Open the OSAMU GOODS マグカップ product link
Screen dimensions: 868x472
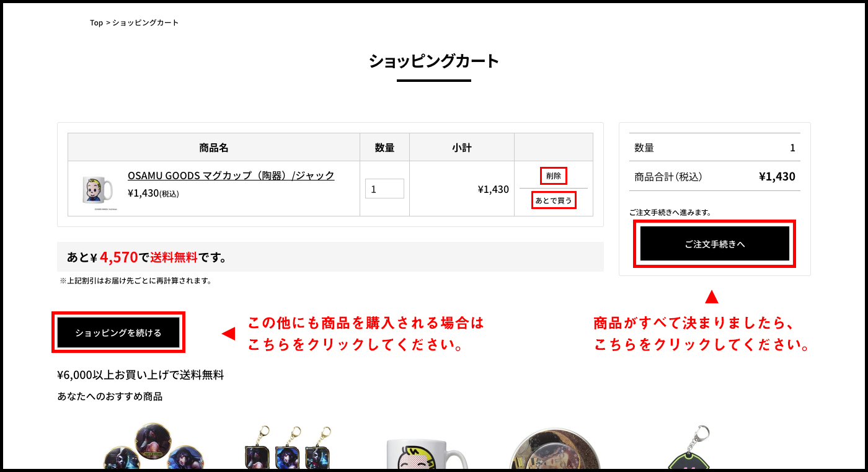click(231, 176)
